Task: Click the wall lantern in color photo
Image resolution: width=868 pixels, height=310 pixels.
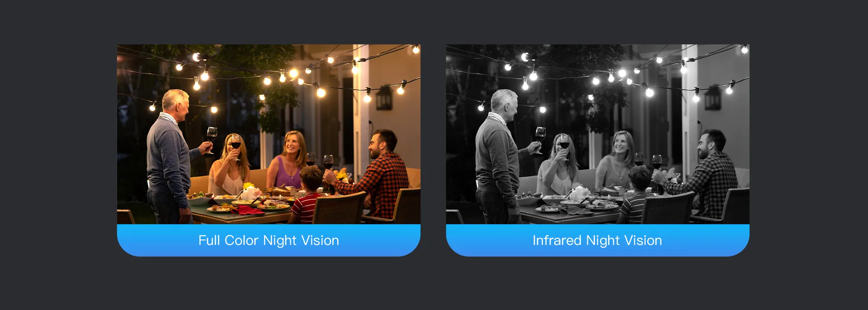Action: 384,98
